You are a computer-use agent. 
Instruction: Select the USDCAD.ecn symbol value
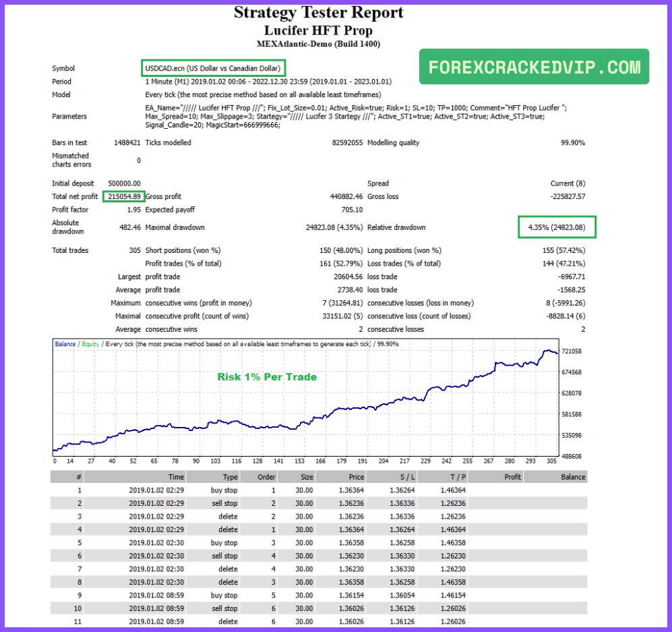pos(212,68)
